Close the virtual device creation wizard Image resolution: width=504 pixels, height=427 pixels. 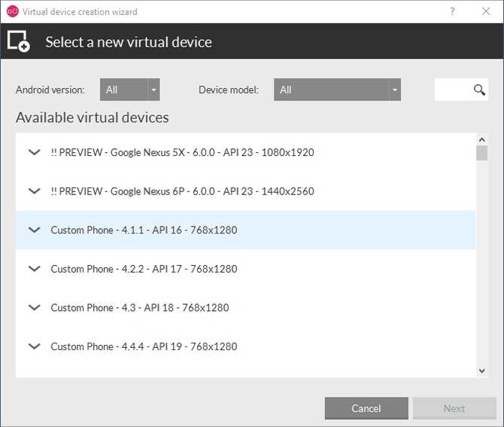tap(486, 11)
